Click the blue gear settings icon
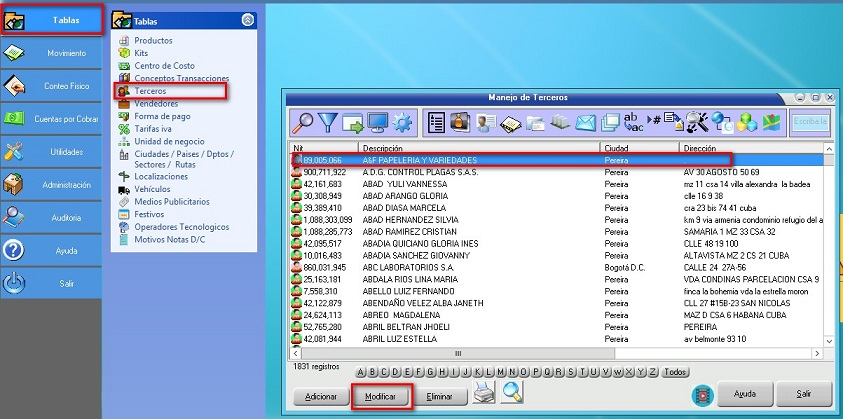The width and height of the screenshot is (843, 419). coord(403,123)
